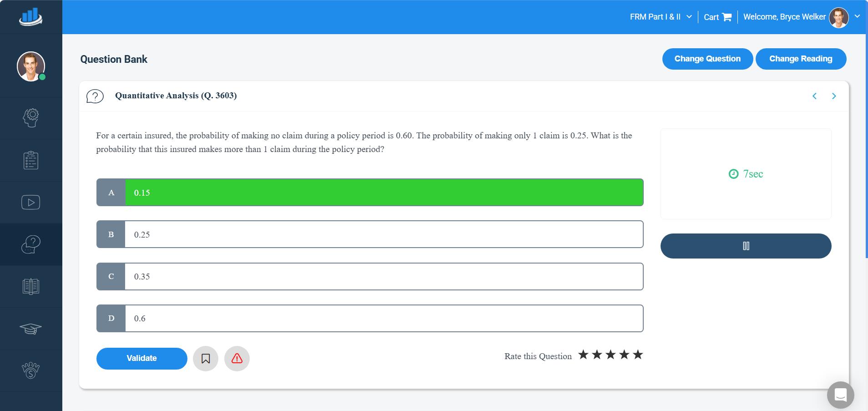Open the study planner clipboard icon in sidebar

pos(30,160)
